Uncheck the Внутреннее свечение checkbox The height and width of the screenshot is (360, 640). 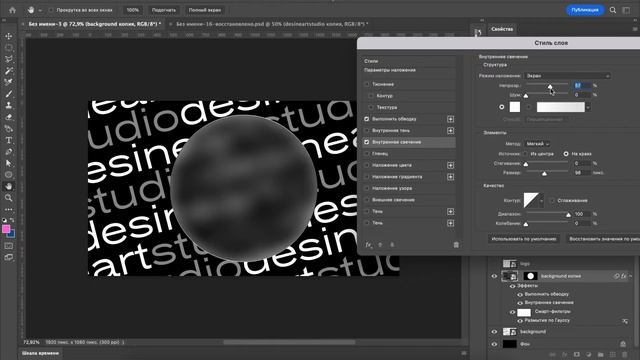[367, 142]
